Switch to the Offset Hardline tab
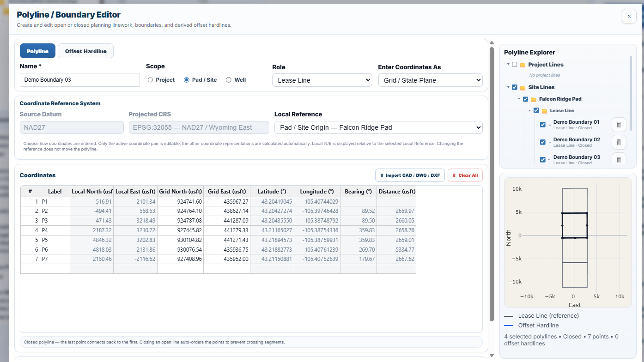This screenshot has height=362, width=644. (85, 51)
